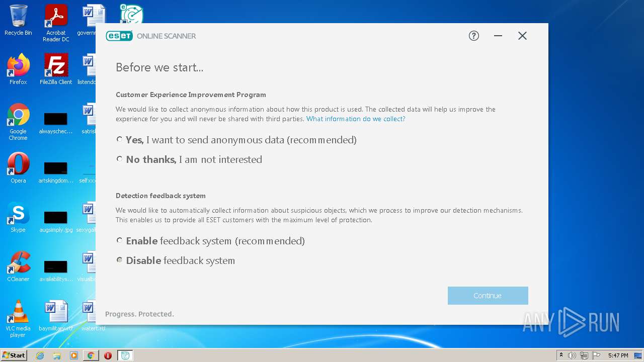Image resolution: width=644 pixels, height=362 pixels.
Task: Click network connection tray icon
Action: coord(584,355)
